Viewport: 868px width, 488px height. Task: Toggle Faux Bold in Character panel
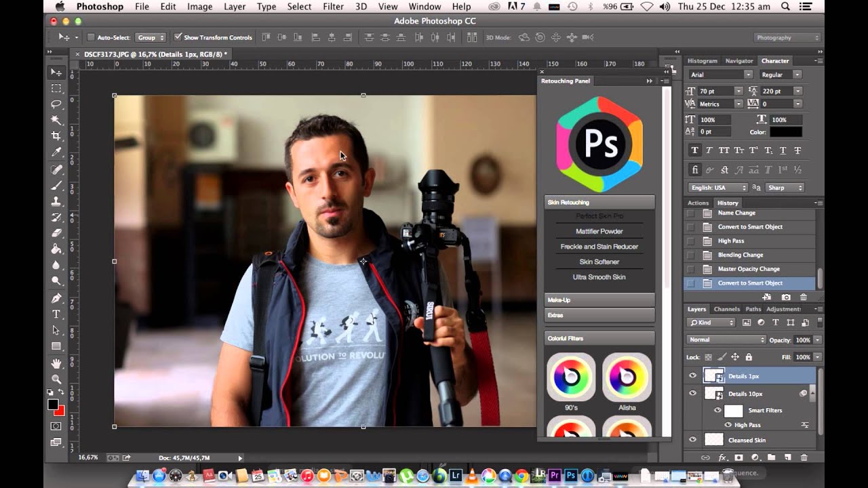coord(694,150)
